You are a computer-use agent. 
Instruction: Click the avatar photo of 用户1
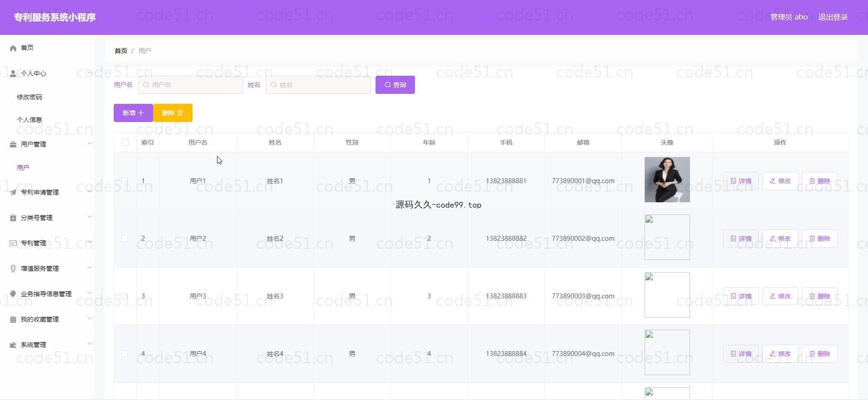(667, 180)
